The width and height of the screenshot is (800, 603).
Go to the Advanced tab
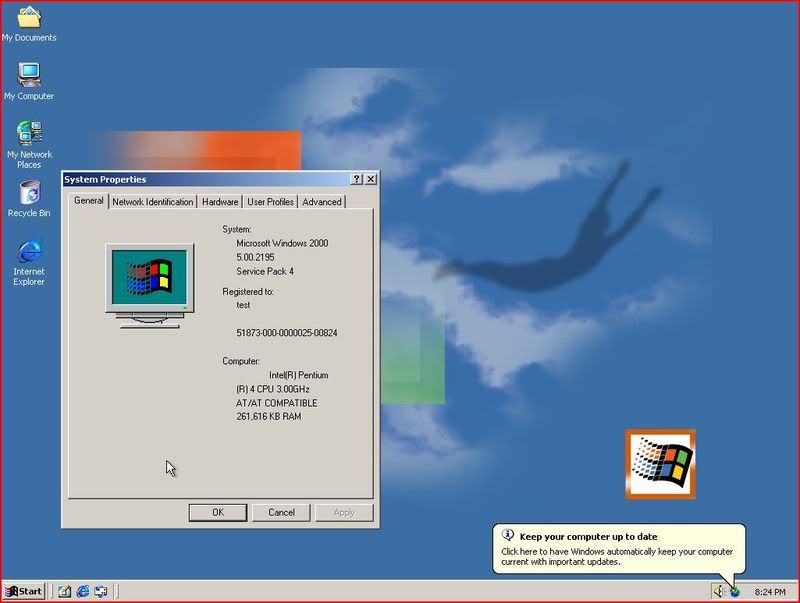coord(322,202)
